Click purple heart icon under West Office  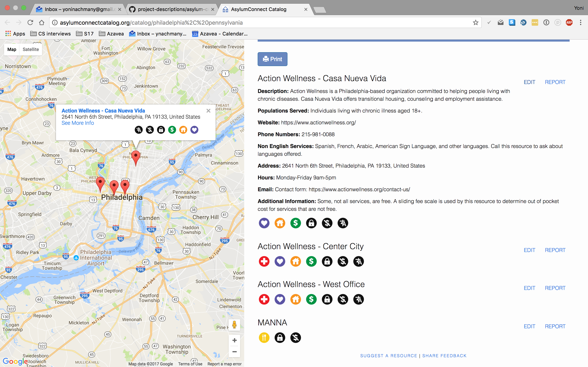click(x=280, y=299)
